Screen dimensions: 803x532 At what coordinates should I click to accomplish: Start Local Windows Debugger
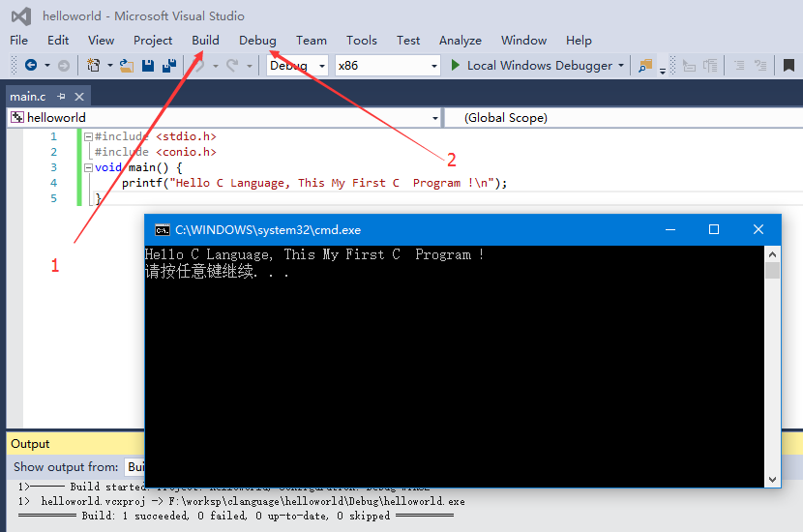(x=532, y=66)
